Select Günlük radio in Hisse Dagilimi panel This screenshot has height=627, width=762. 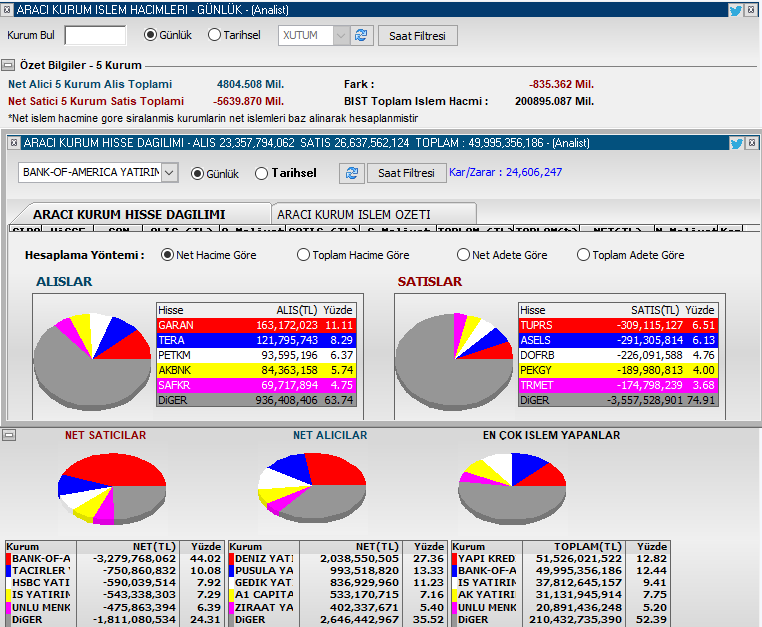197,174
